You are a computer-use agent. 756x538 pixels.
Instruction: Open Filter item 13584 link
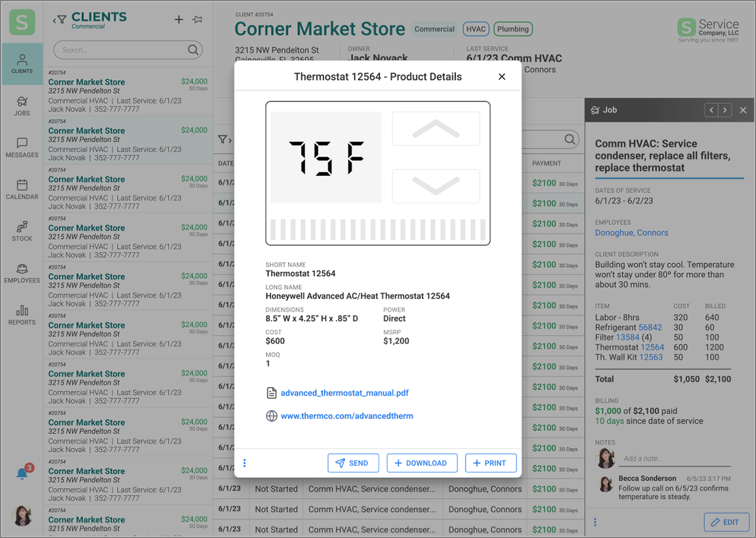627,338
